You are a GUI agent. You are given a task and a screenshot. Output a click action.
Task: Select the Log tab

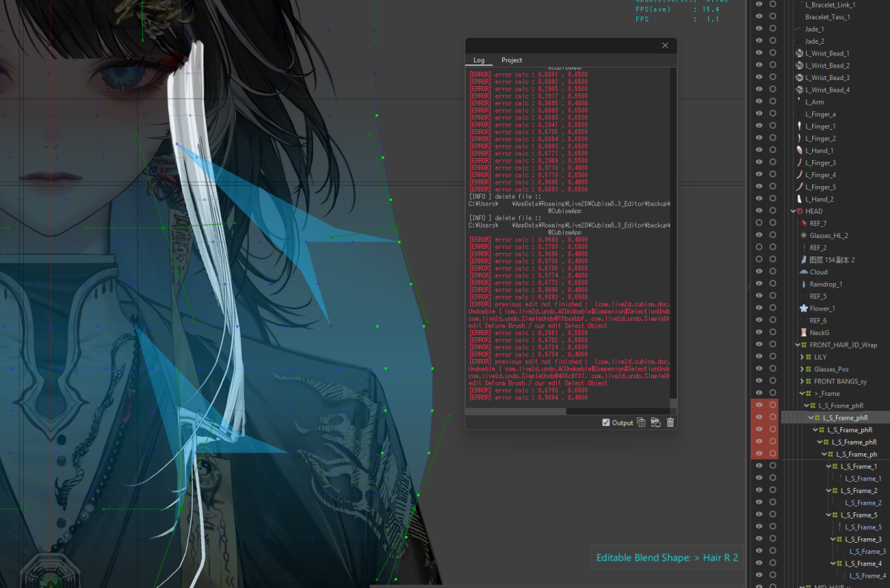479,60
